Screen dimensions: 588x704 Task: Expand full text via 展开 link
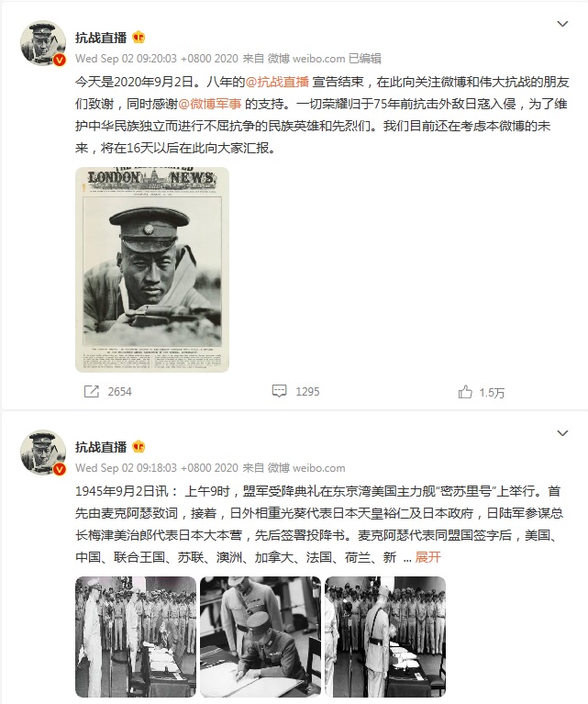(x=427, y=557)
